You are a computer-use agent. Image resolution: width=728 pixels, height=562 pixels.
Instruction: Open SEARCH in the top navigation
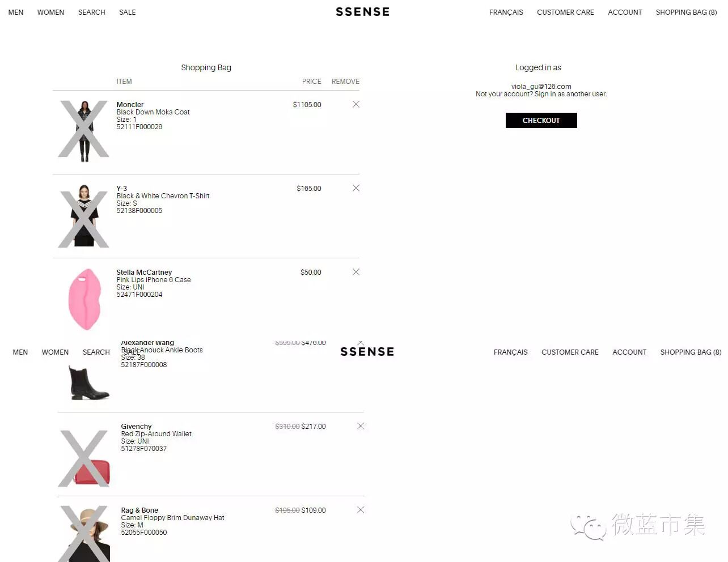[92, 12]
